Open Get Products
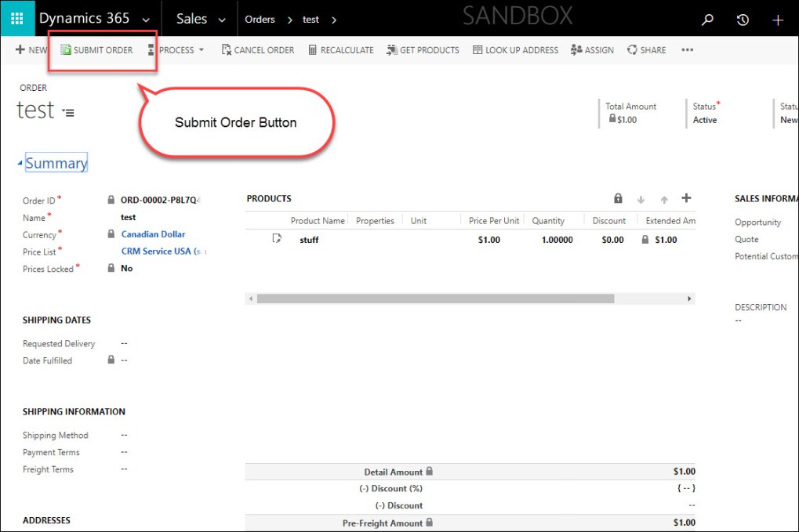This screenshot has width=799, height=532. point(423,49)
